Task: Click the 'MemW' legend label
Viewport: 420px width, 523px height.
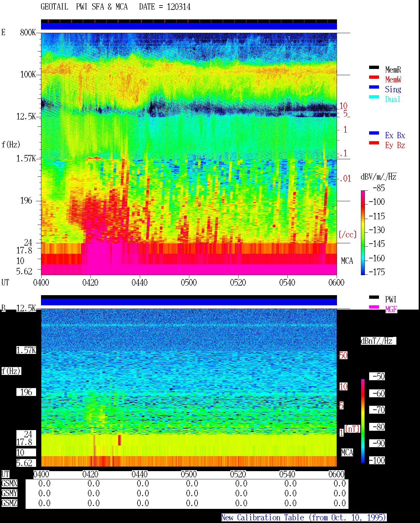Action: pos(393,79)
